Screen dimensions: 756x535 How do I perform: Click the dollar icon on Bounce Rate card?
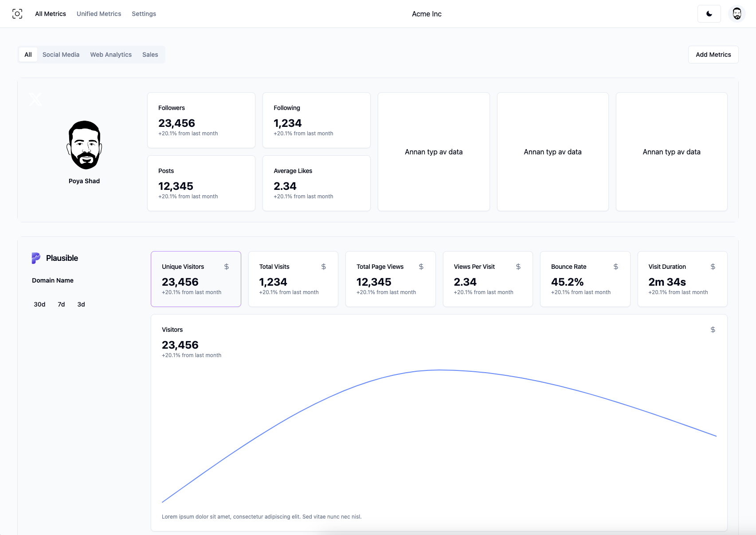point(615,267)
